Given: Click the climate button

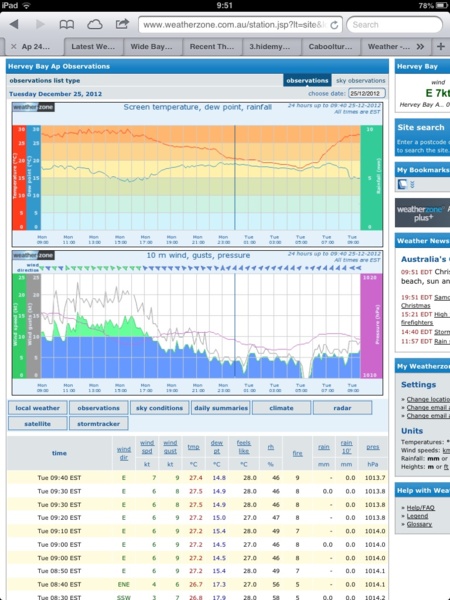Looking at the screenshot, I should click(x=281, y=408).
